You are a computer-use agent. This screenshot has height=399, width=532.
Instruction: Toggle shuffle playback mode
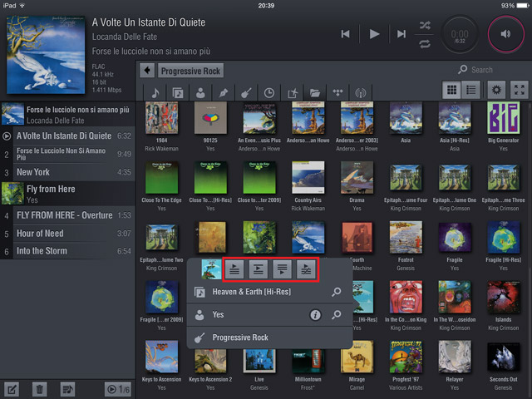[x=426, y=25]
